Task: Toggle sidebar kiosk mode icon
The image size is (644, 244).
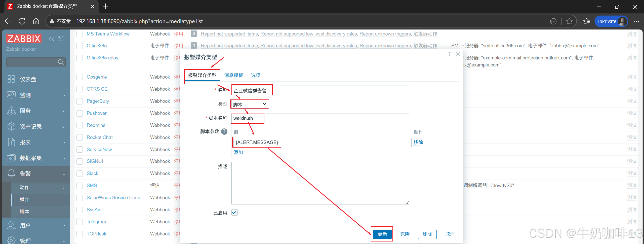Action: (61, 39)
